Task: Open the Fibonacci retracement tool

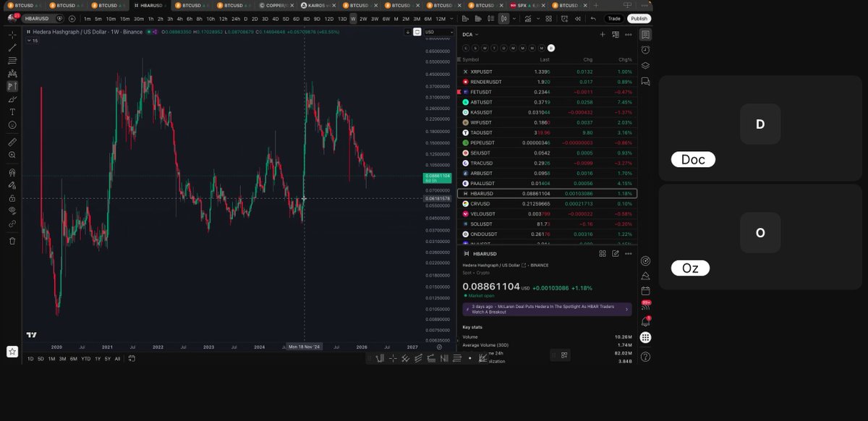Action: pos(12,60)
